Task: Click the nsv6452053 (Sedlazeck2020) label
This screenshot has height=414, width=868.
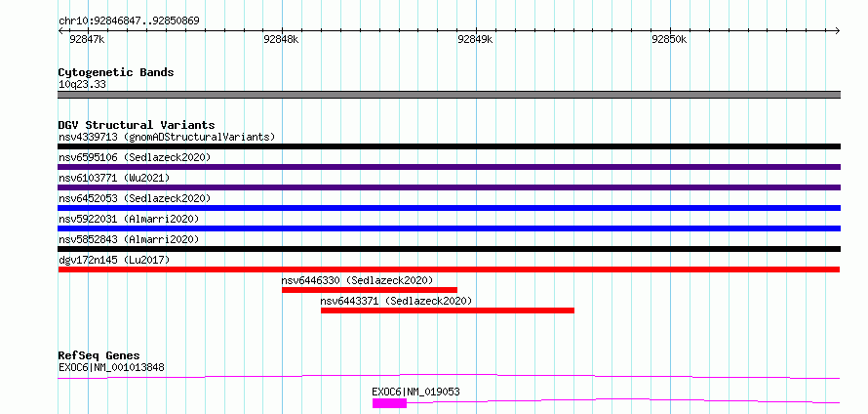Action: (x=135, y=198)
